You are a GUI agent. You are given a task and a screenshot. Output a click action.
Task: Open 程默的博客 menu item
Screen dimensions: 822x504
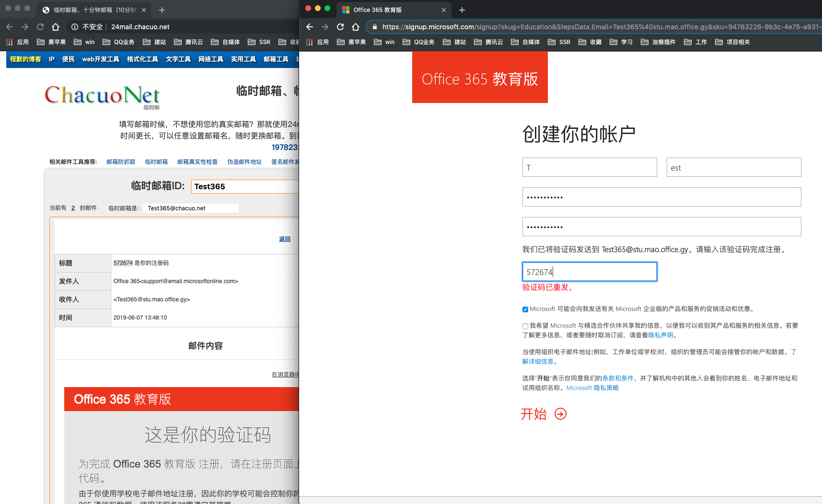pos(26,59)
